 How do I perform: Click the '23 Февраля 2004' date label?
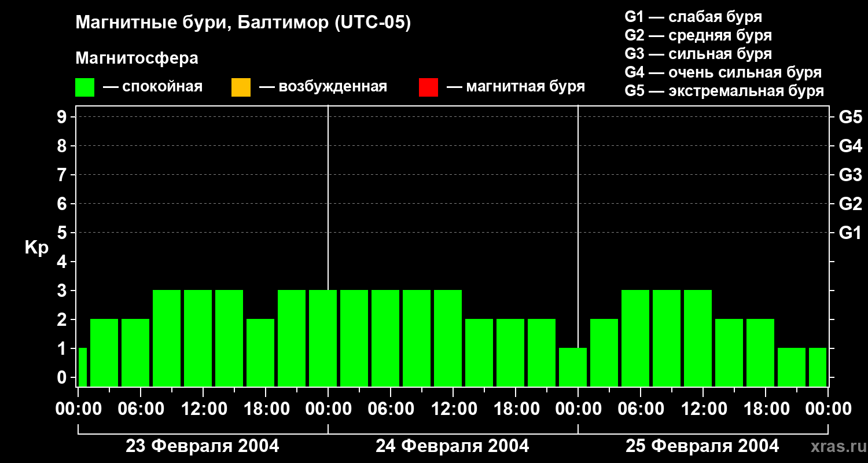(x=203, y=446)
